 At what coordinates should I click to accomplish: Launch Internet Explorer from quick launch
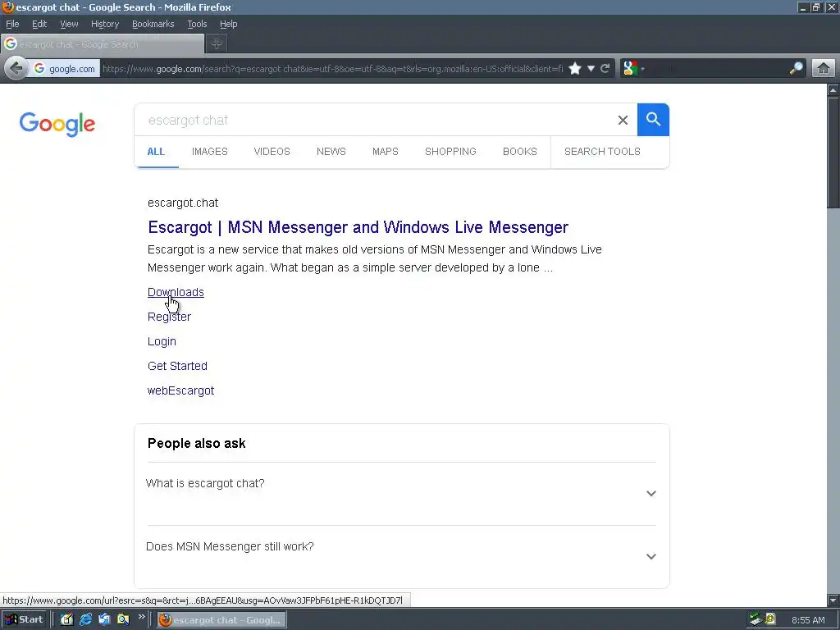[85, 620]
